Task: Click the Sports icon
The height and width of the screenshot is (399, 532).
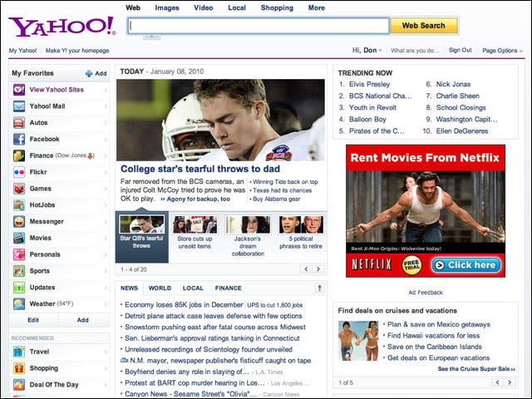Action: (19, 271)
